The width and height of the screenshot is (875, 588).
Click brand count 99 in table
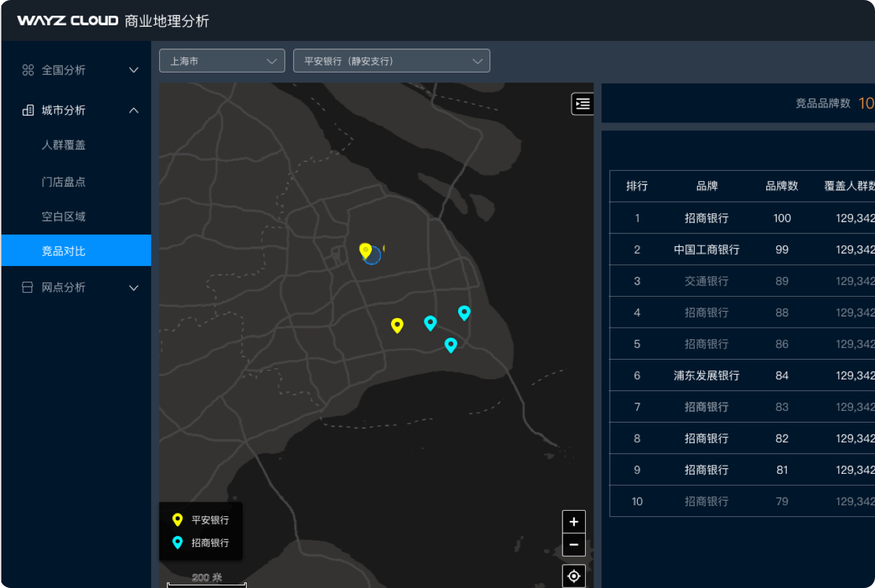tap(782, 250)
